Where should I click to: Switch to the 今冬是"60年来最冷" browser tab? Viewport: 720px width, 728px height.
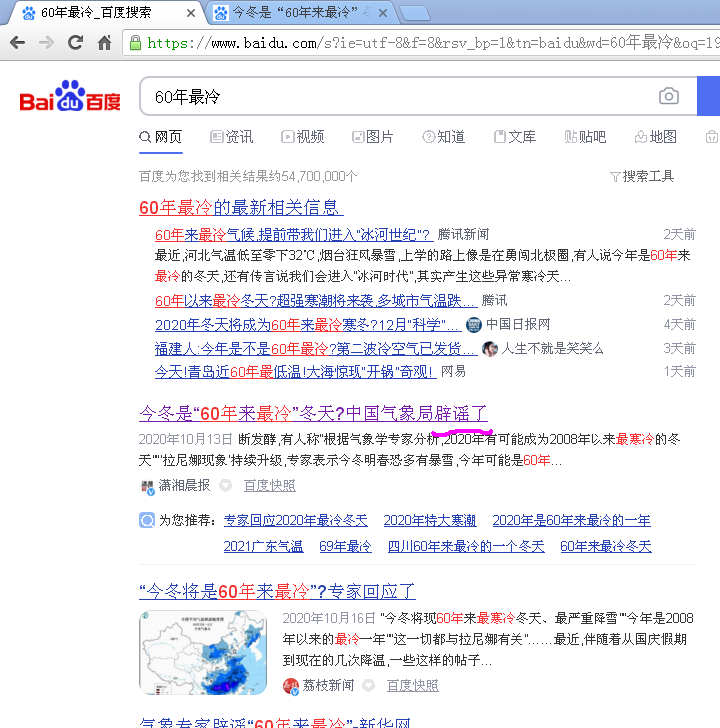pos(297,13)
